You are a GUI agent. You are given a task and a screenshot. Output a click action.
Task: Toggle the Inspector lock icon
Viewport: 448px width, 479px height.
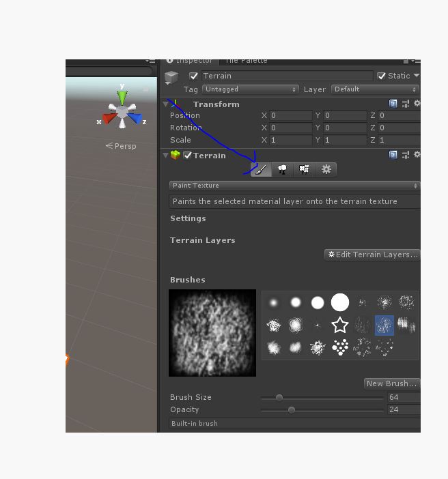(x=406, y=61)
